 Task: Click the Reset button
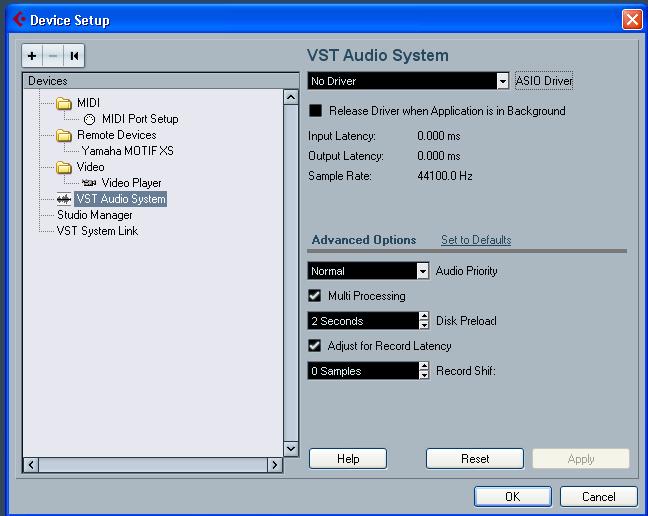(475, 459)
